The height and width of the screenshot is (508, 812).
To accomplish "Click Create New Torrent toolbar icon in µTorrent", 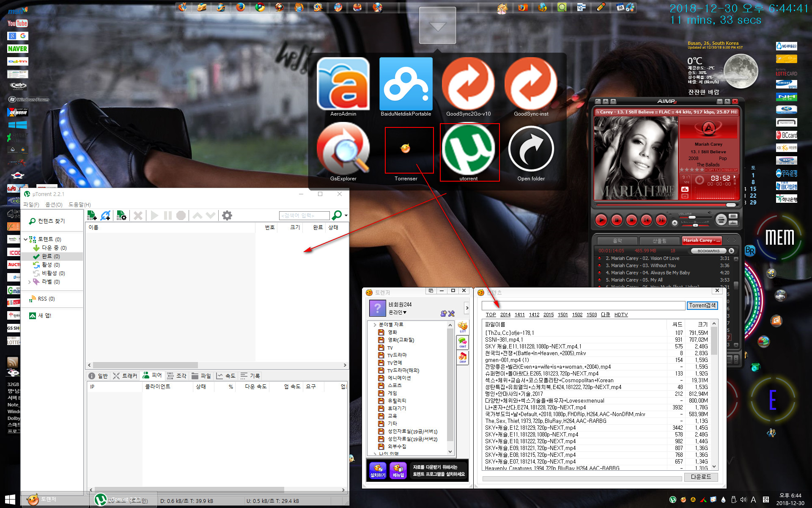I will coord(121,215).
